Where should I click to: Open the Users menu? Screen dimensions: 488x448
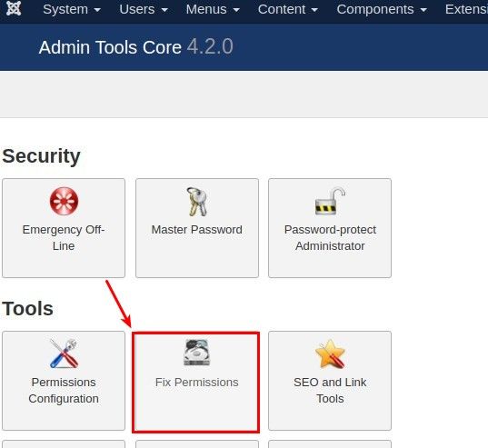tap(144, 9)
